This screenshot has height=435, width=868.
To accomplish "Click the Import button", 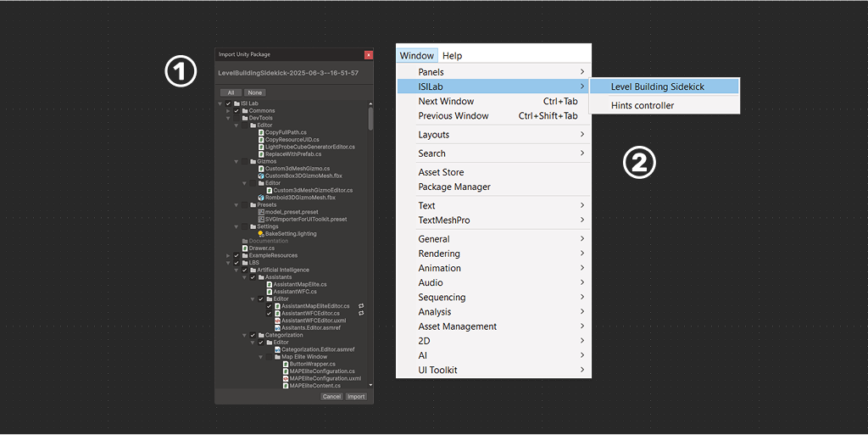I will pyautogui.click(x=356, y=396).
